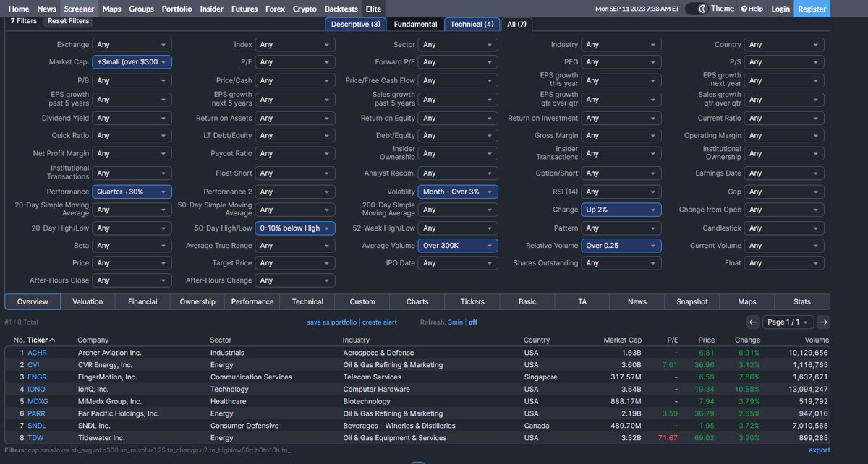Open the Performance 'Quarter +30%' dropdown
Image resolution: width=868 pixels, height=464 pixels.
[132, 191]
